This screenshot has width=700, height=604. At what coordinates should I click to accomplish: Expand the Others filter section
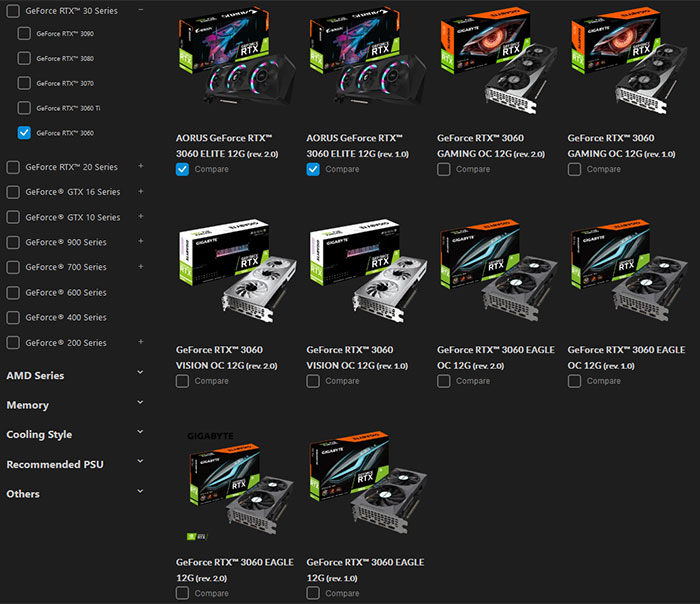pyautogui.click(x=140, y=491)
